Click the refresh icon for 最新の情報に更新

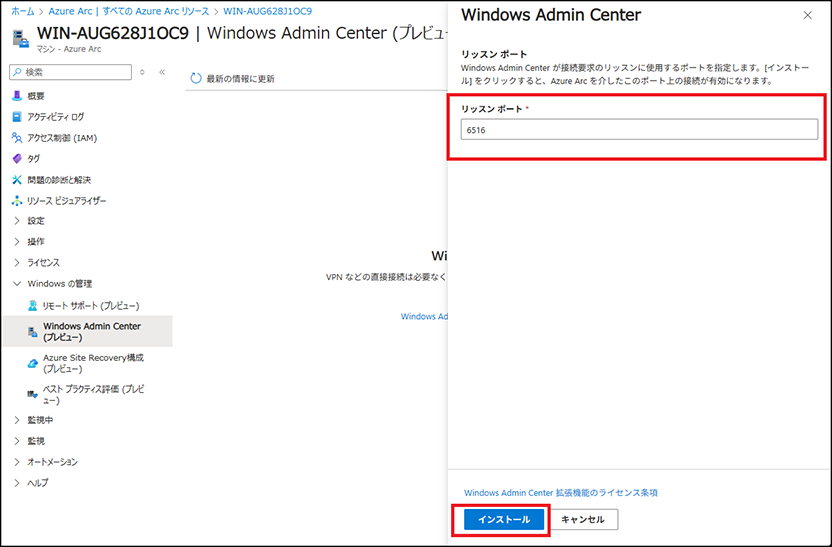(x=196, y=79)
